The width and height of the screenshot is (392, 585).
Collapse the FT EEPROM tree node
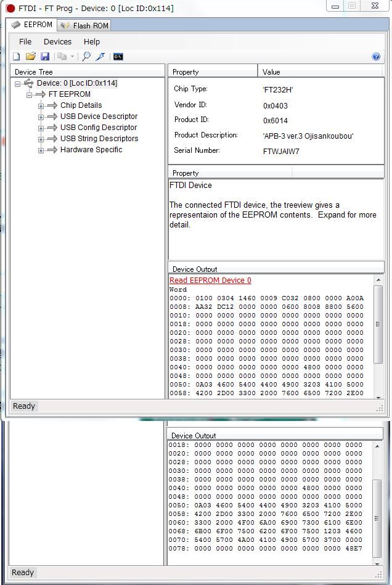[30, 95]
